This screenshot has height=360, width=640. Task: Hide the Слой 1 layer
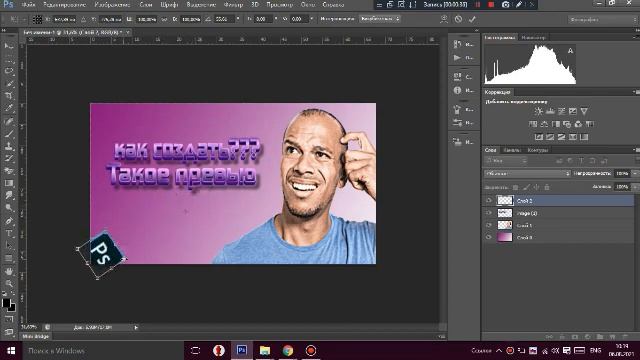(489, 225)
